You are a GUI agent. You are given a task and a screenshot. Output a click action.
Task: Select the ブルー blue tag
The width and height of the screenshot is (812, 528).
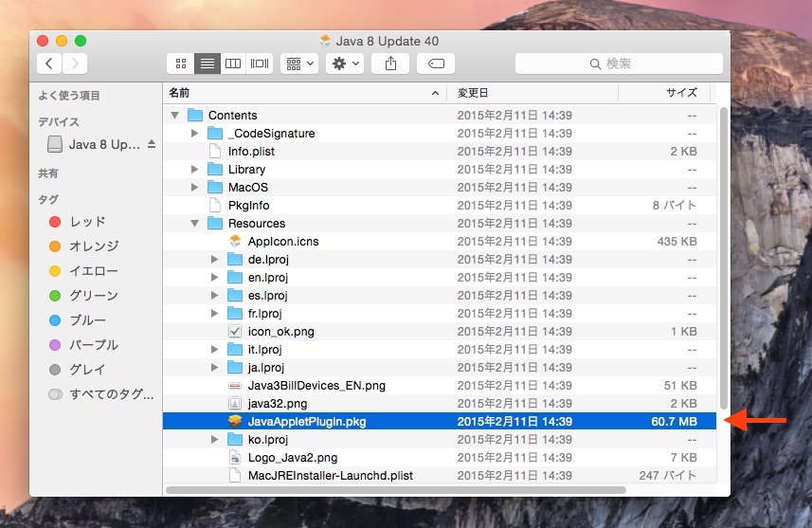point(78,320)
